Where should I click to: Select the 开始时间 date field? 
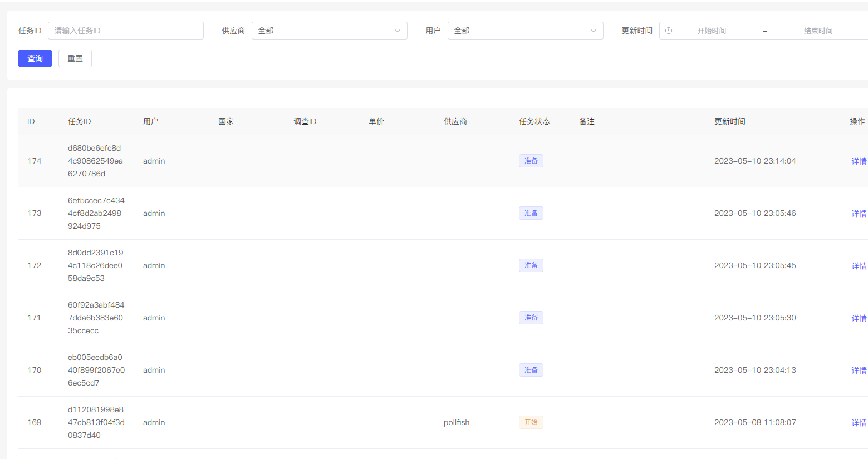712,31
